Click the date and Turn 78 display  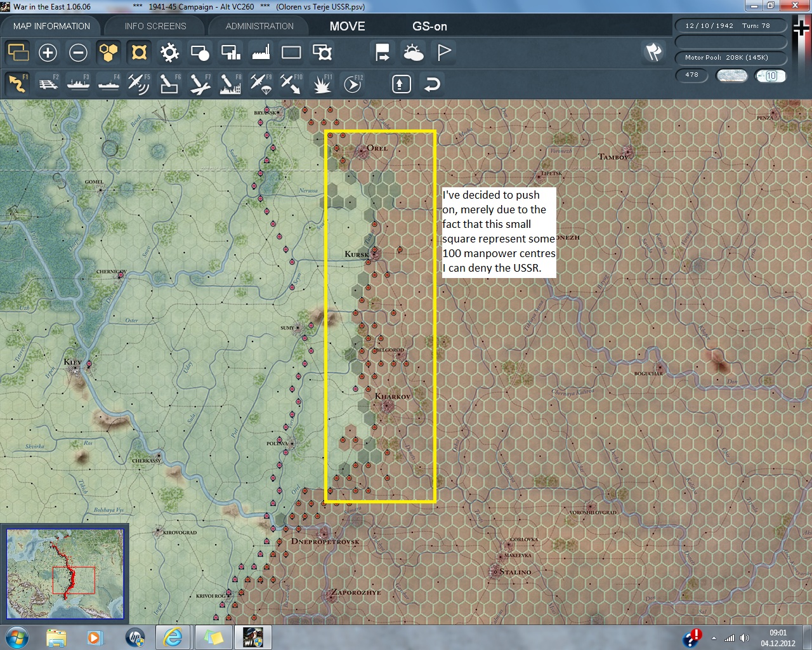730,26
